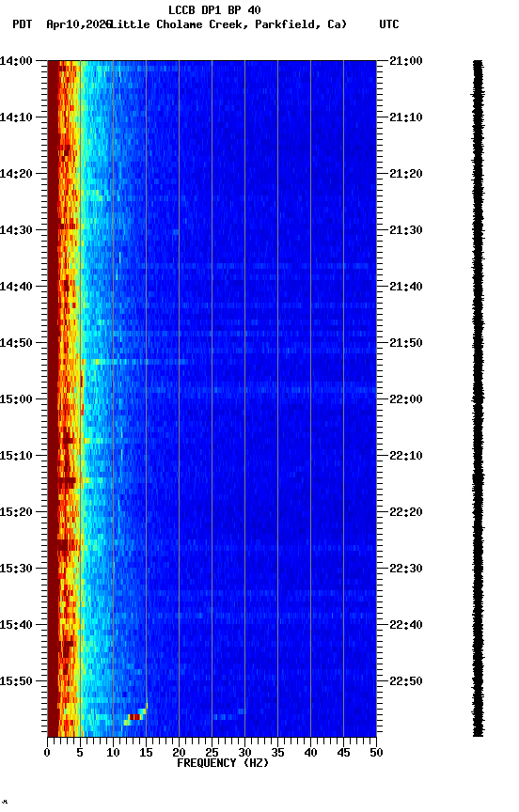The height and width of the screenshot is (812, 519).
Task: Click the '0' frequency axis label
Action: [x=47, y=753]
